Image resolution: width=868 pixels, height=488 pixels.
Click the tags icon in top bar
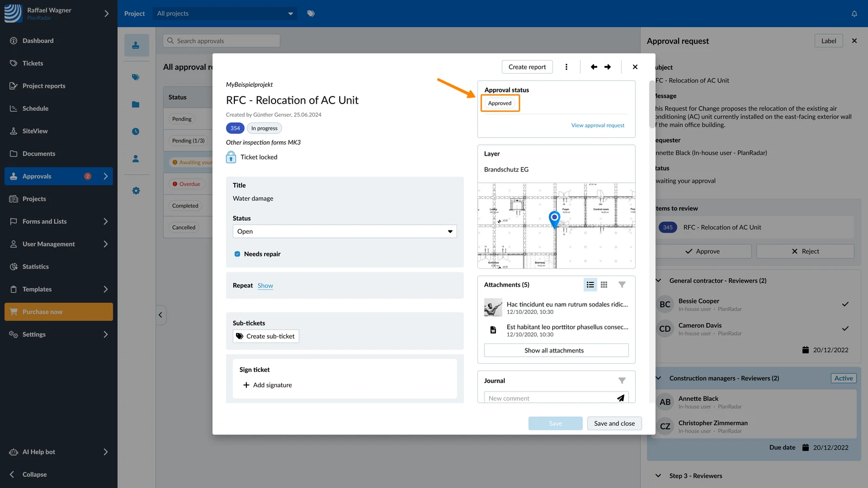[x=311, y=14]
